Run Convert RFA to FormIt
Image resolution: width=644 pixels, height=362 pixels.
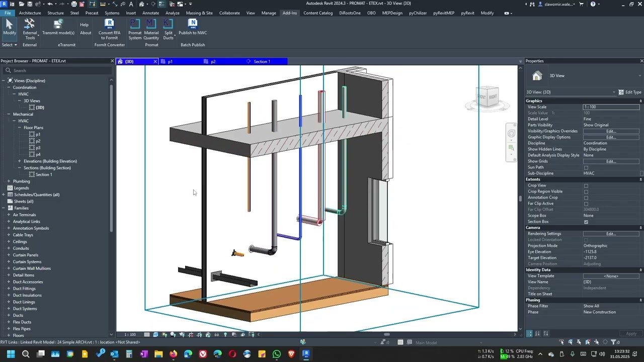109,29
